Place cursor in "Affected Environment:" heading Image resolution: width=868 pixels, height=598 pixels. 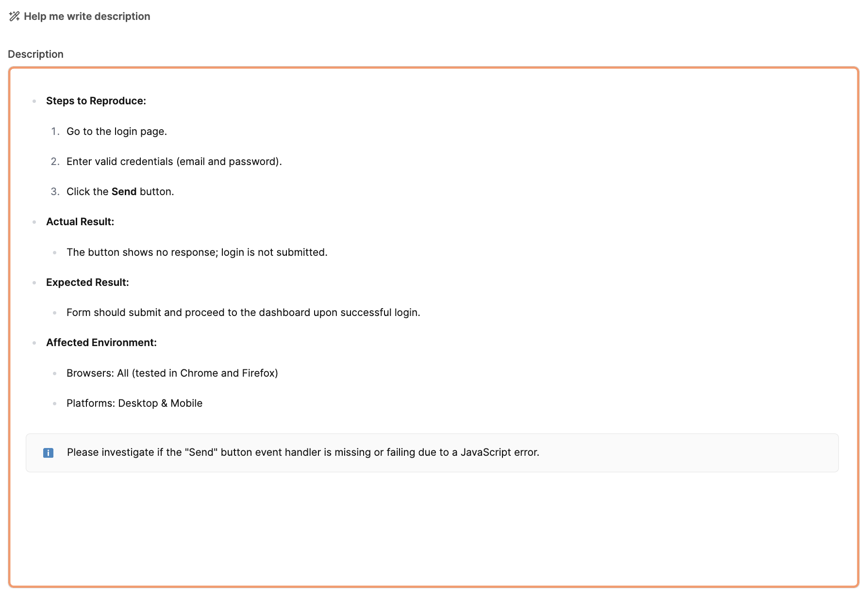point(101,343)
